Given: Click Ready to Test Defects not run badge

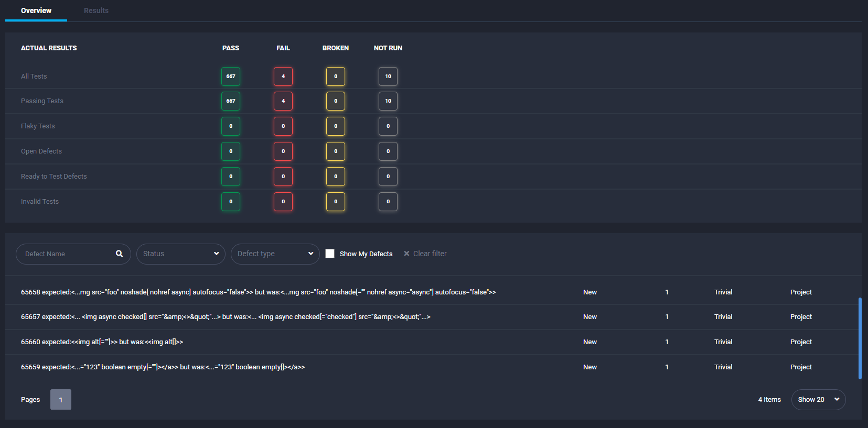Looking at the screenshot, I should coord(388,177).
